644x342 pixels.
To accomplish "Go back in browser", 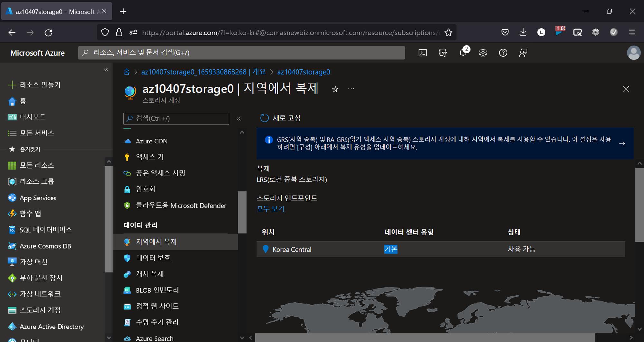I will [x=12, y=32].
